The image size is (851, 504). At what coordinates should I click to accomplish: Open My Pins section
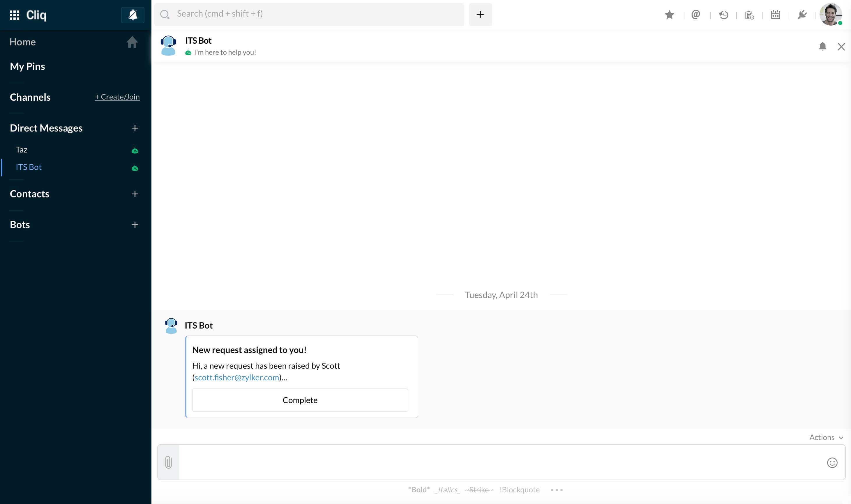[x=27, y=66]
